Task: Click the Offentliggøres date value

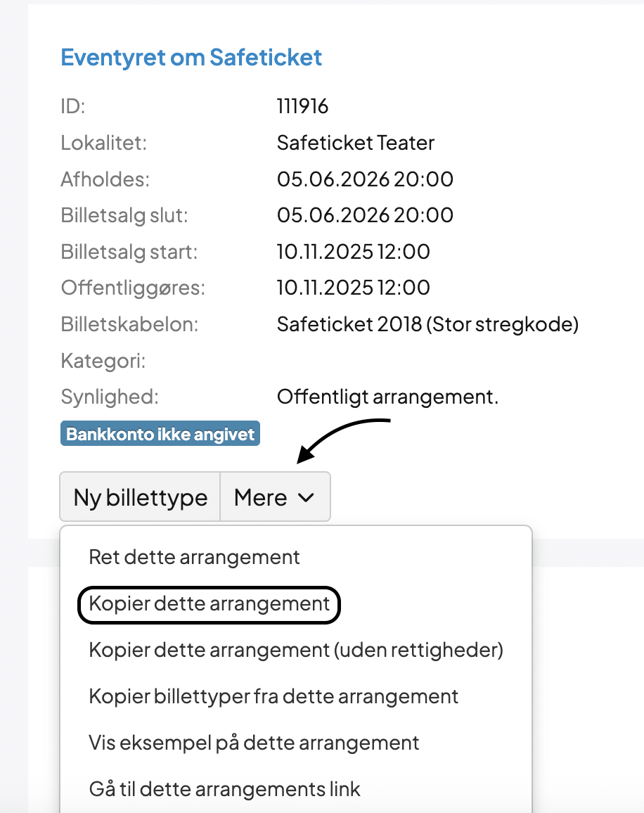Action: tap(354, 288)
